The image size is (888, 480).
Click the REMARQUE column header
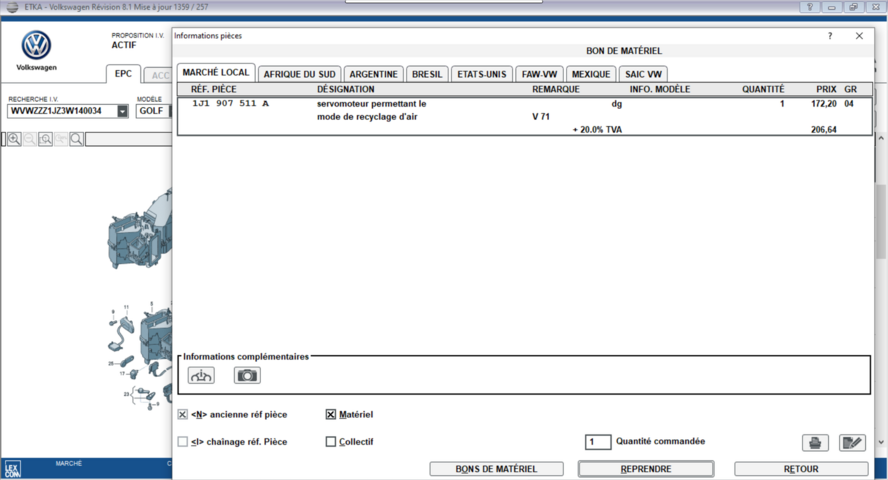tap(556, 89)
